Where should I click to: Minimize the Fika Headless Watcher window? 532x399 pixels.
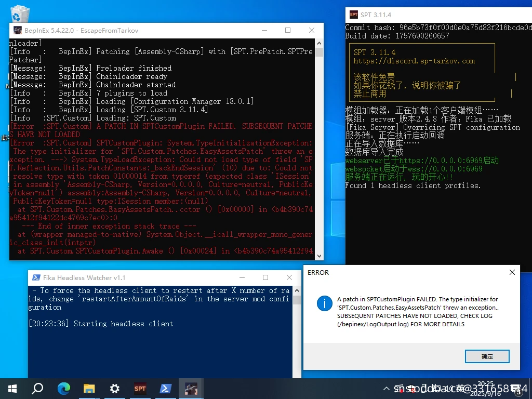point(242,277)
